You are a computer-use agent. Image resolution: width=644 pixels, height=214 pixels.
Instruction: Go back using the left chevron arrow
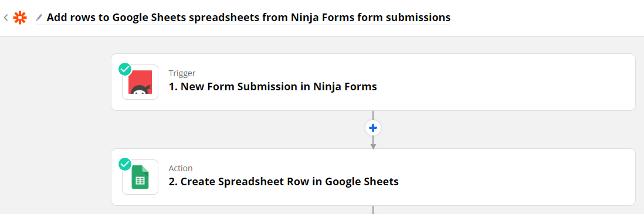(6, 18)
